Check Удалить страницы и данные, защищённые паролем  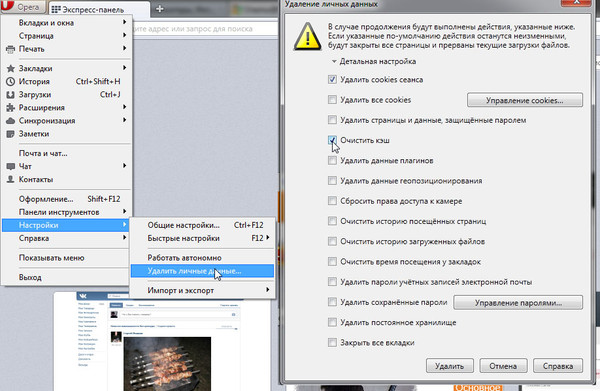(x=332, y=120)
